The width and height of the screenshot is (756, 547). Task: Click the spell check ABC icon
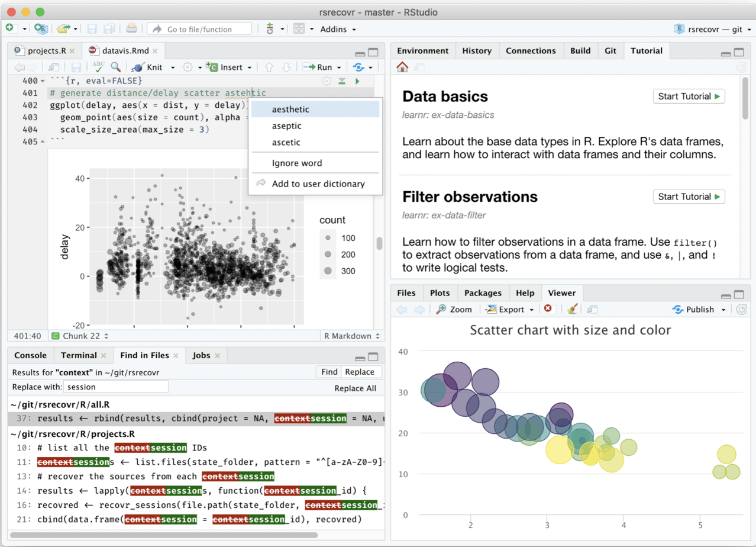click(98, 67)
